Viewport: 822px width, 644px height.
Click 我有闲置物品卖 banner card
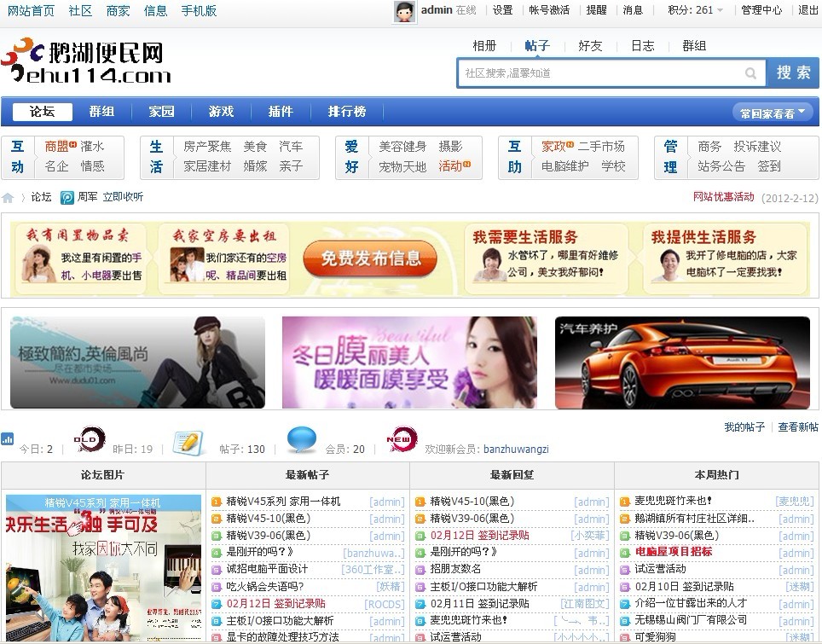80,258
